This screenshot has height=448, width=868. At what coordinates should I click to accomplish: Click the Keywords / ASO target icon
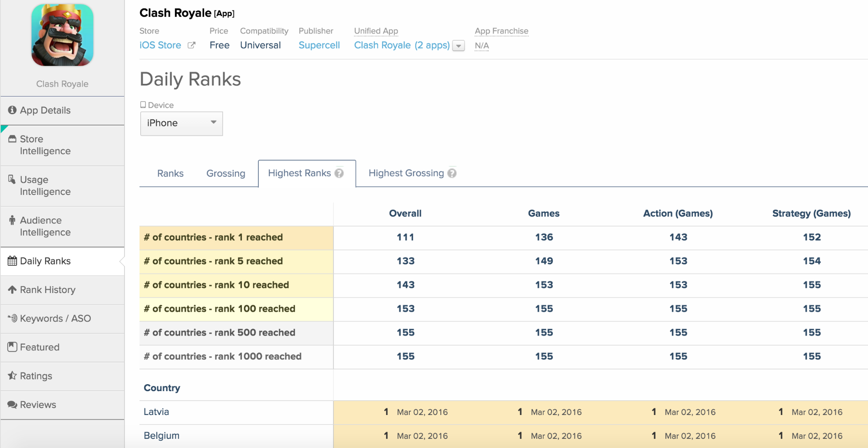(x=12, y=318)
